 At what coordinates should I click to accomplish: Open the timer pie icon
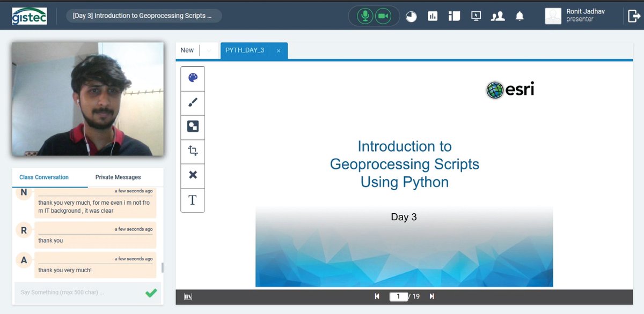[411, 17]
